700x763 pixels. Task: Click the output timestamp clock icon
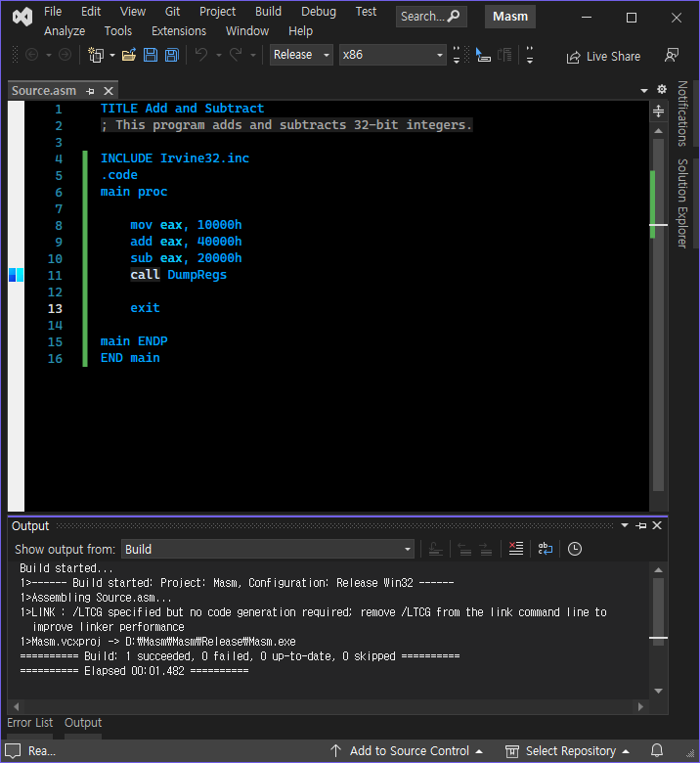pos(575,549)
